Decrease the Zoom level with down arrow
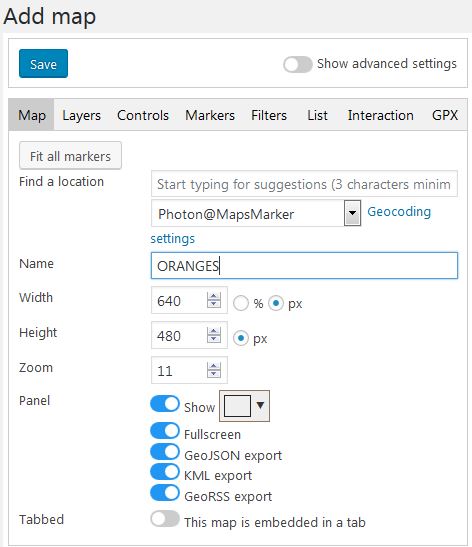 tap(213, 374)
